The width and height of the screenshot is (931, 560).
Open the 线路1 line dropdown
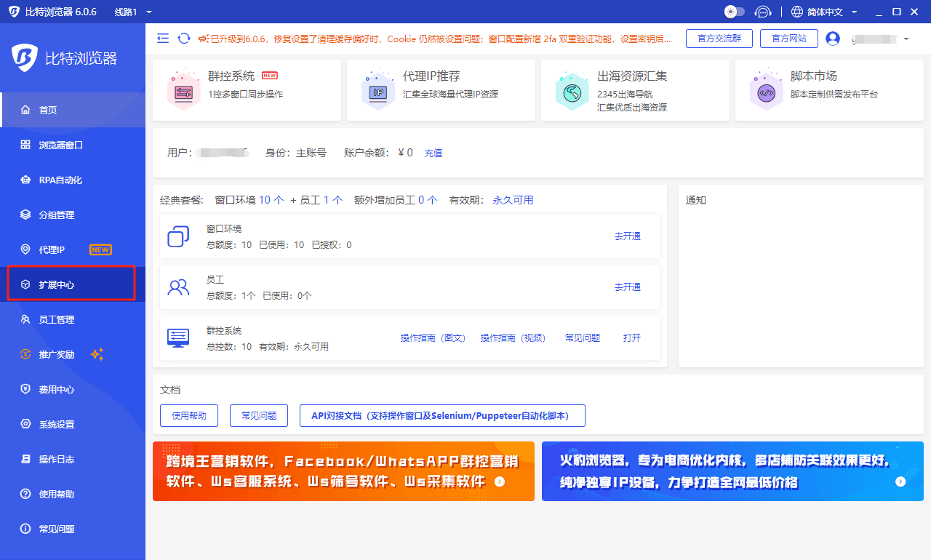tap(134, 12)
